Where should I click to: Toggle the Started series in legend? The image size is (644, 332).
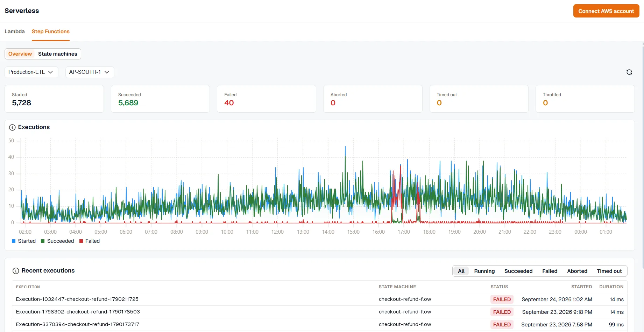(24, 241)
